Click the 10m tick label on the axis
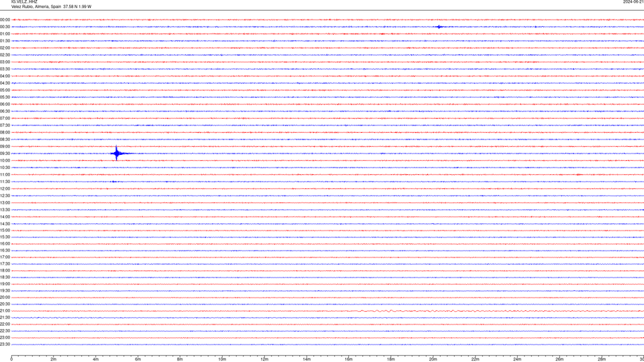Image resolution: width=644 pixels, height=362 pixels. click(x=222, y=359)
